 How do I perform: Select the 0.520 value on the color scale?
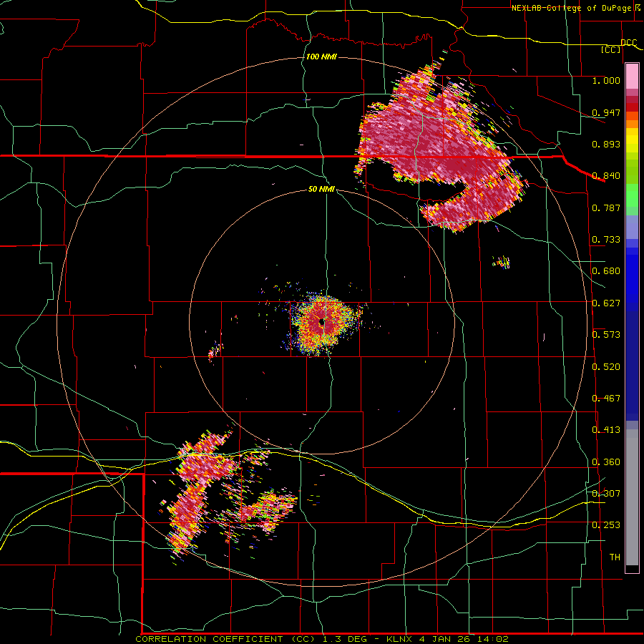tap(606, 367)
